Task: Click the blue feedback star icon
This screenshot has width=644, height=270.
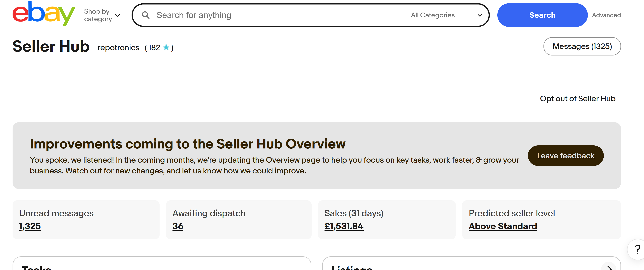Action: coord(166,47)
